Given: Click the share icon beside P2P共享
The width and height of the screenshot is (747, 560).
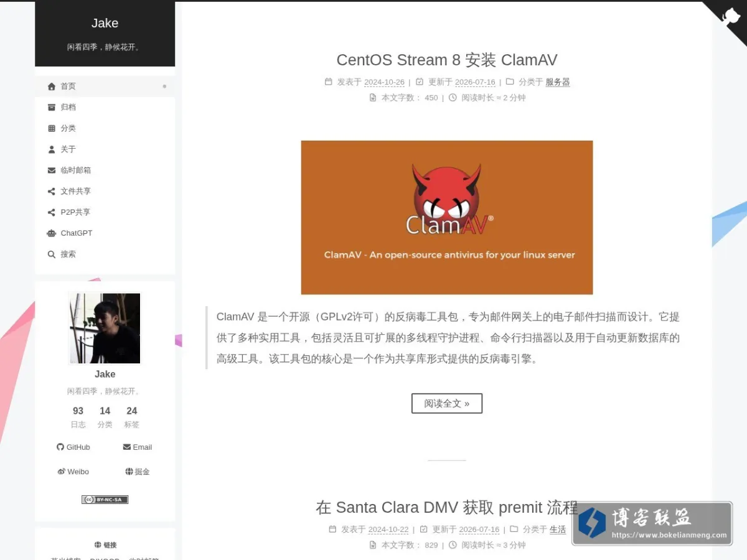Looking at the screenshot, I should coord(52,213).
